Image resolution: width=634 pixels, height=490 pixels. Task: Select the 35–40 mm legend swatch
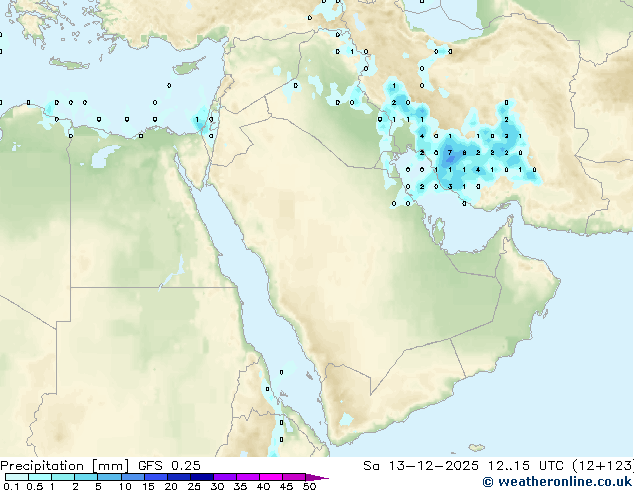pos(248,477)
